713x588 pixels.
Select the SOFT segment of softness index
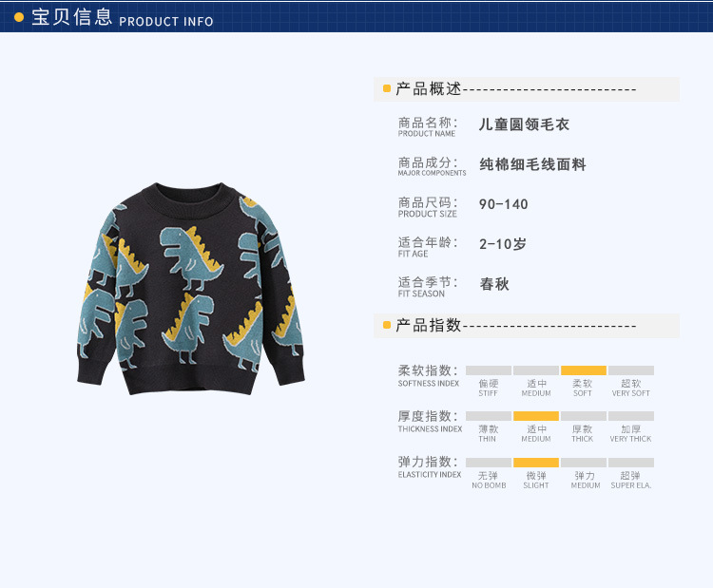click(x=584, y=370)
